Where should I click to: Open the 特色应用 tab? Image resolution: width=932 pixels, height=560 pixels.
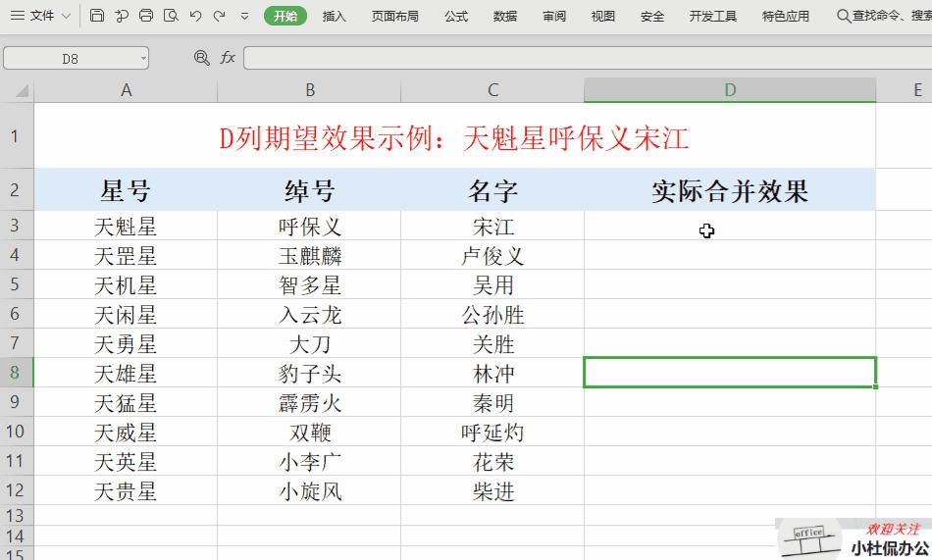click(785, 16)
